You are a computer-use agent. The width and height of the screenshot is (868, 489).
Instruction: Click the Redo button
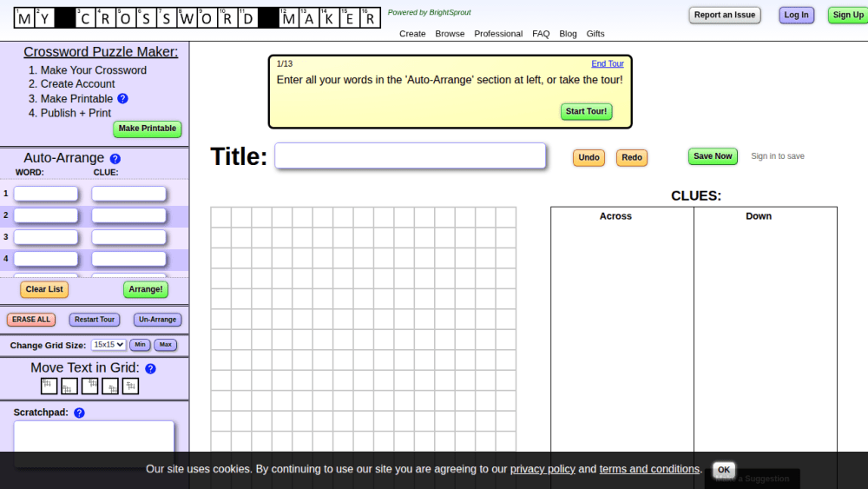(632, 158)
